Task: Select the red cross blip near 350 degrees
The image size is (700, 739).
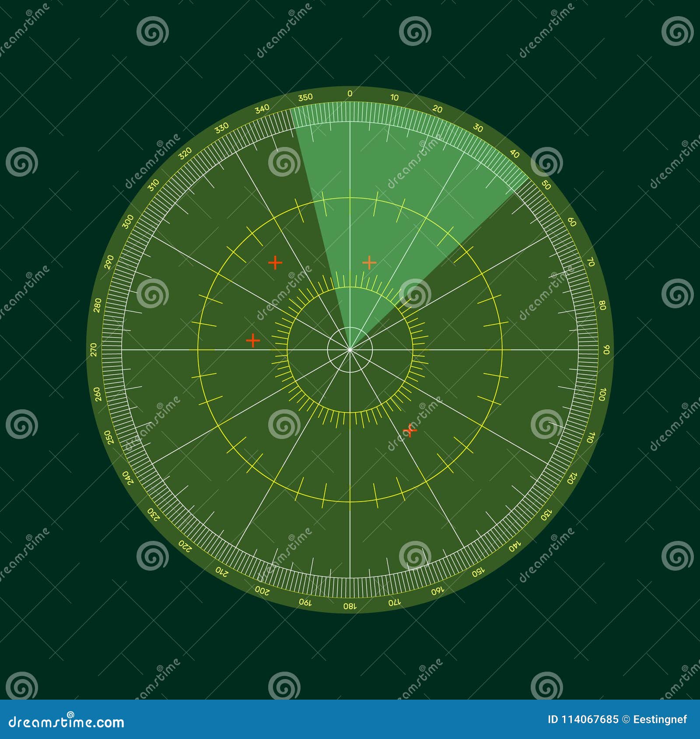Action: [275, 261]
